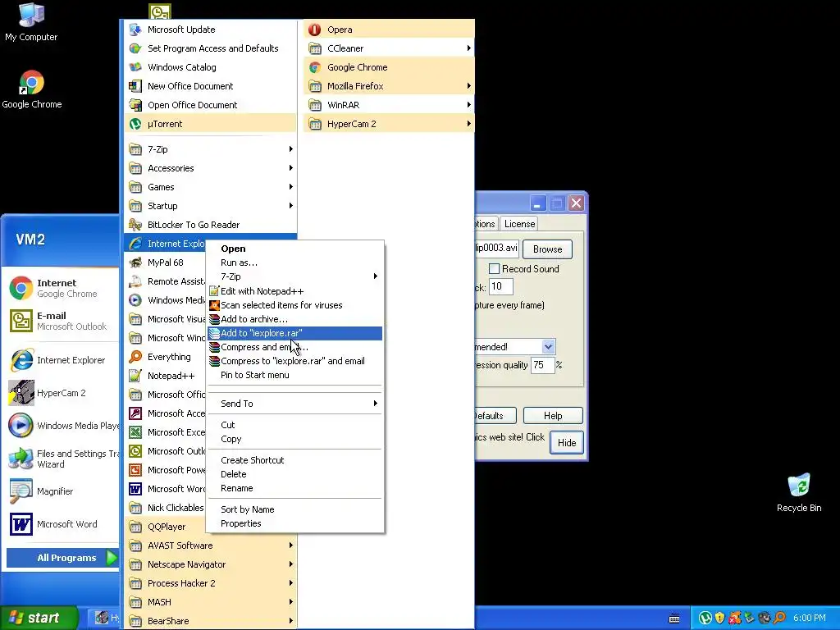Click the Hide button in HyperCam

[567, 442]
